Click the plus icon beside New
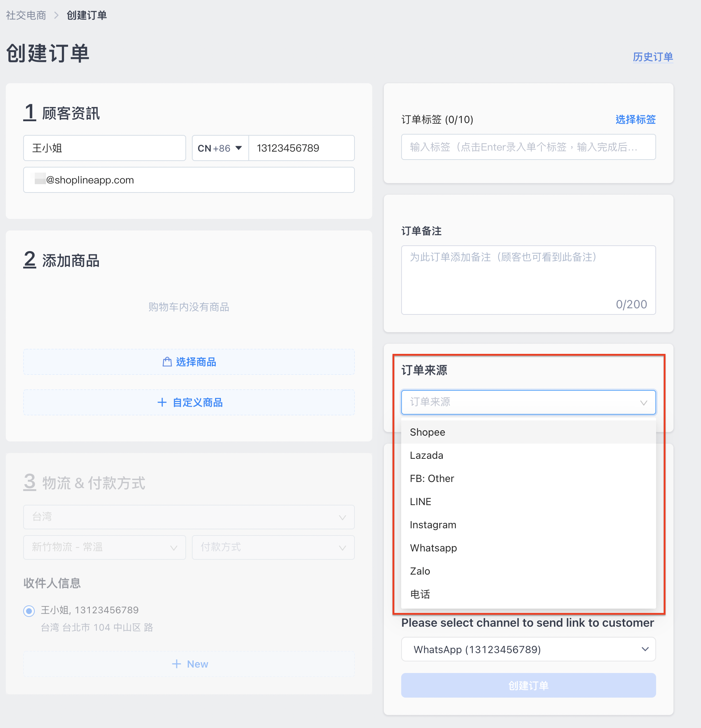This screenshot has width=701, height=728. 177,664
